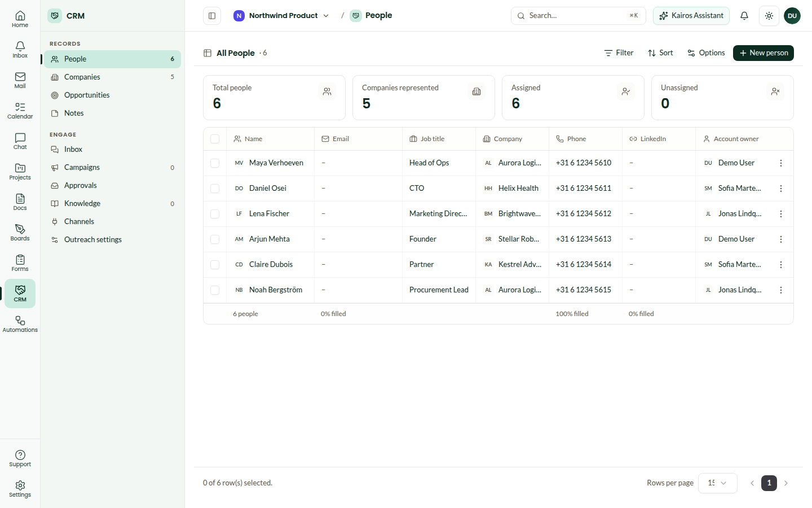This screenshot has width=812, height=508.
Task: Open Outreach settings in sidebar
Action: point(112,240)
